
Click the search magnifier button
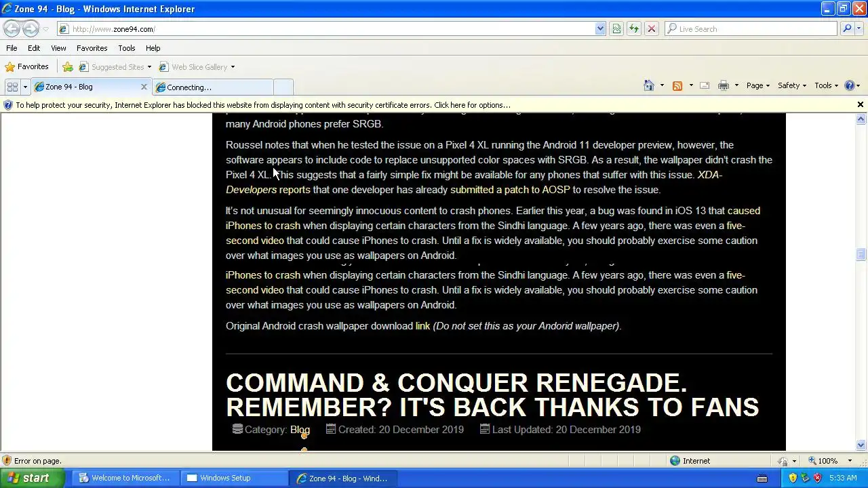coord(847,29)
